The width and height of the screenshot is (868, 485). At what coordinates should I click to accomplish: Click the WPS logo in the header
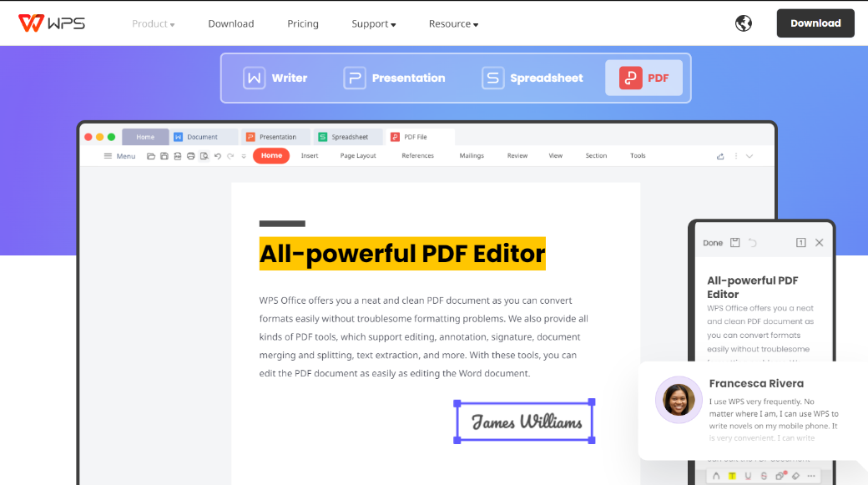pos(52,23)
